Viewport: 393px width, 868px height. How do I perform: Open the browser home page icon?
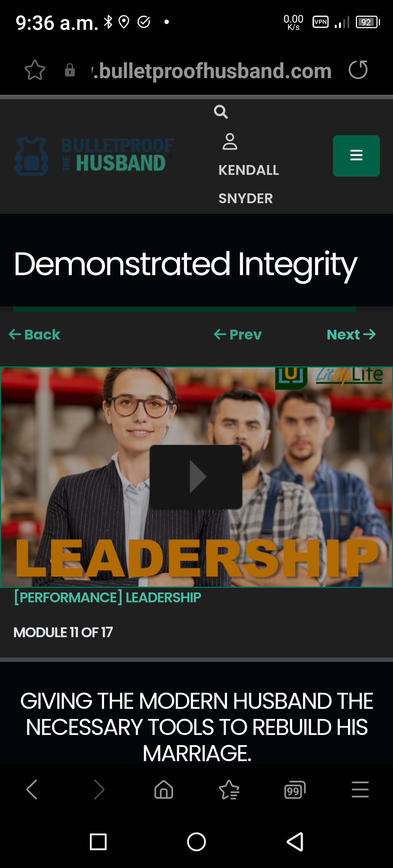click(164, 789)
